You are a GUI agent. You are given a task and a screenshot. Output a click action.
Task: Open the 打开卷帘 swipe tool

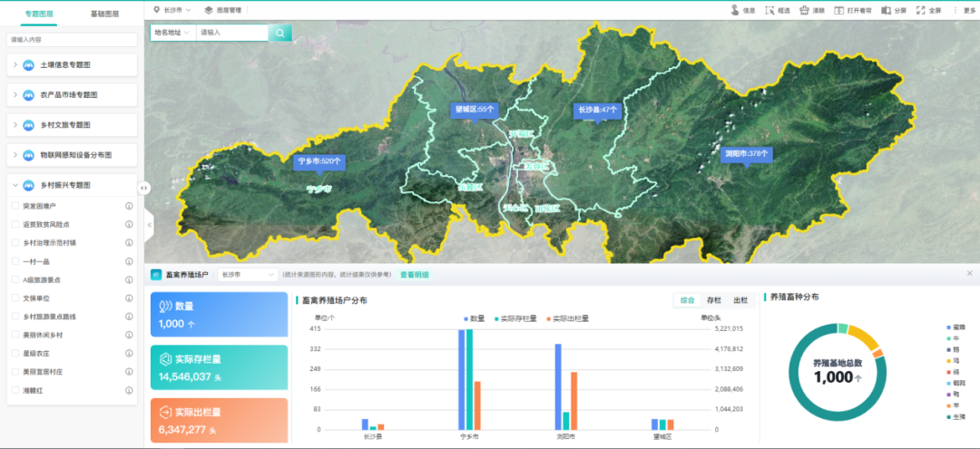[839, 10]
